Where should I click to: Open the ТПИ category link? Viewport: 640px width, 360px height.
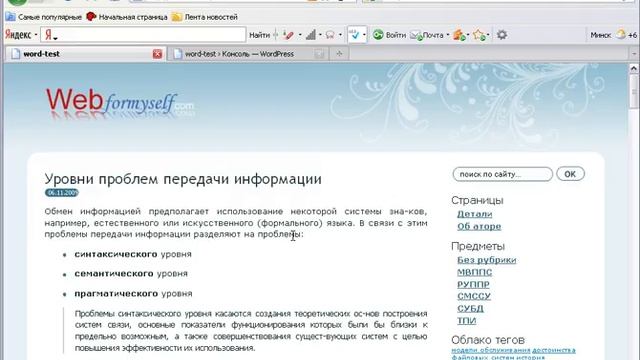point(467,321)
